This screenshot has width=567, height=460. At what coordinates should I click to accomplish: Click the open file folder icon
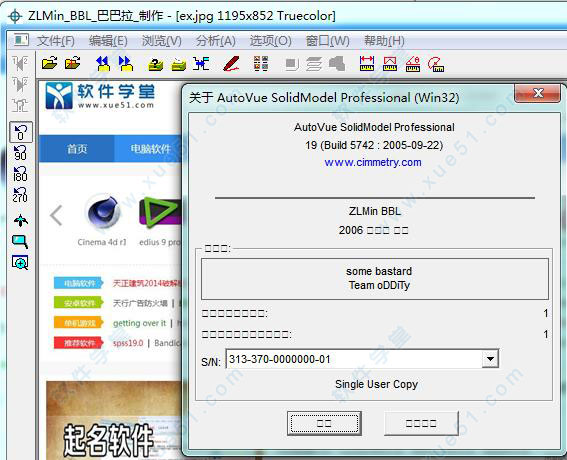pos(50,63)
